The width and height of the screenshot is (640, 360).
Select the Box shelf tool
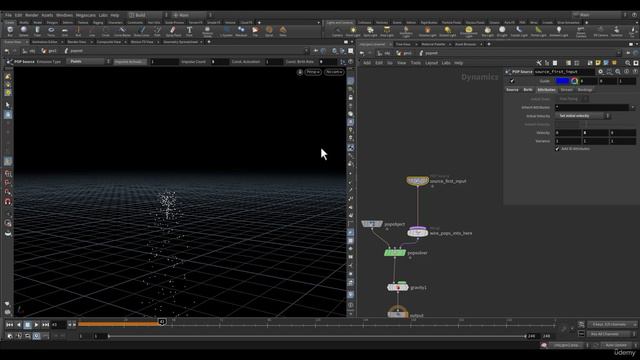(10, 31)
